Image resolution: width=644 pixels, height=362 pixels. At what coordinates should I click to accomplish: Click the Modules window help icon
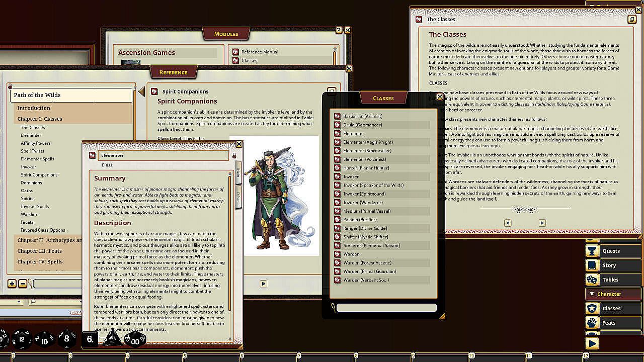[339, 30]
